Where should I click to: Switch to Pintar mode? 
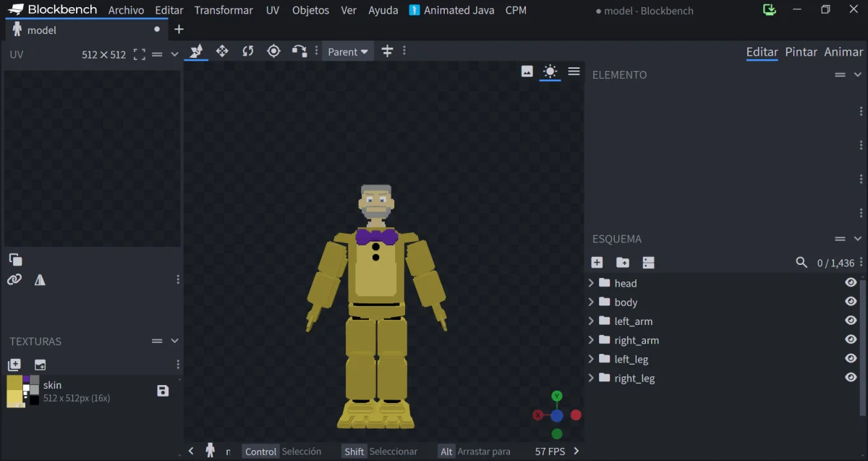pos(801,52)
